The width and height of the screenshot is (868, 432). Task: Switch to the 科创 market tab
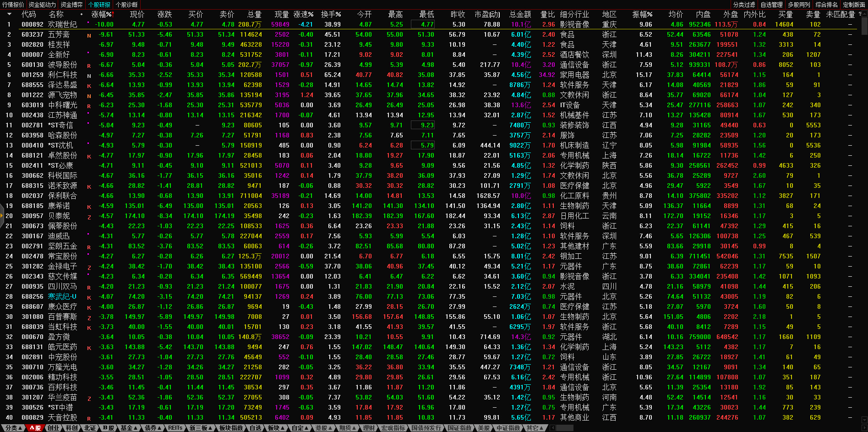tap(71, 428)
